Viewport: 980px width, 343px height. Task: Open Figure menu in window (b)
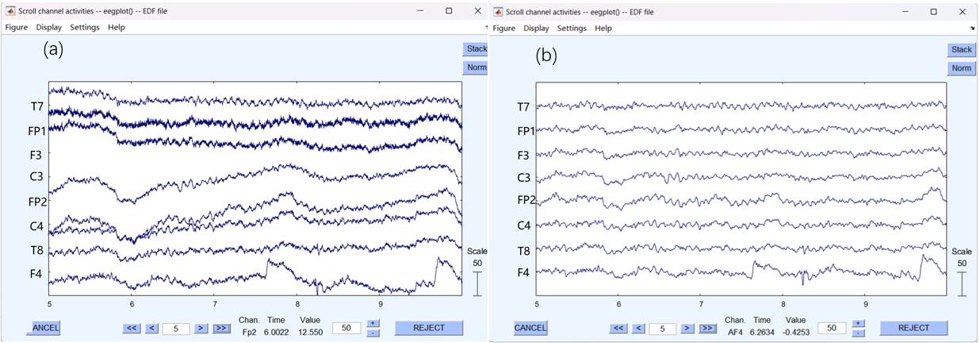(504, 28)
